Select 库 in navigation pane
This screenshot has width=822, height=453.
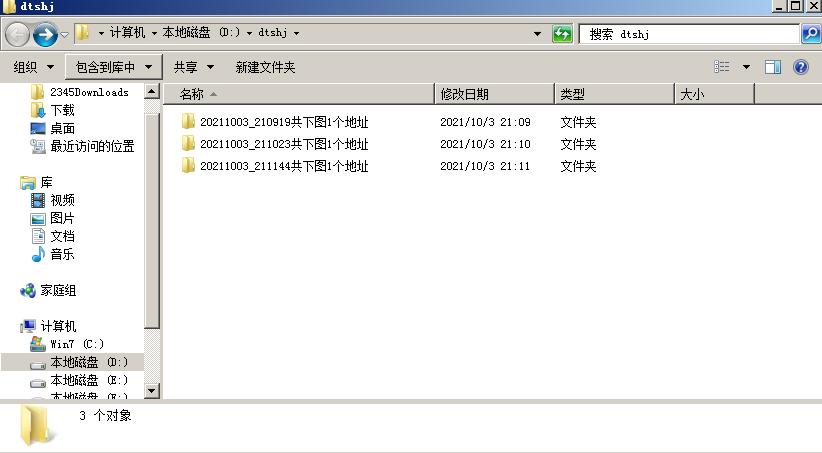click(x=46, y=182)
